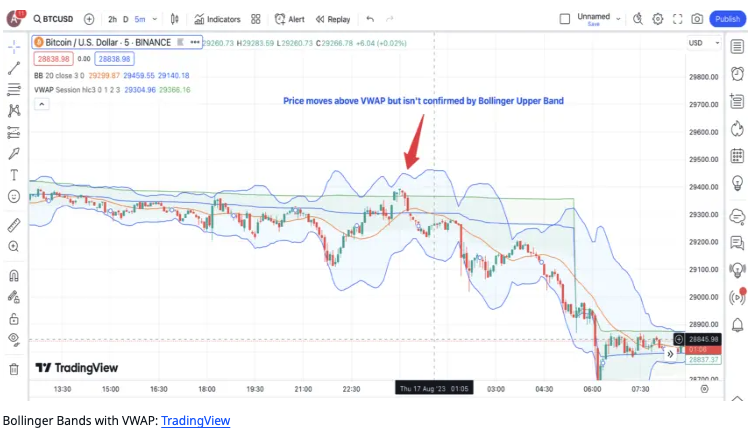Viewport: 752px width, 436px height.
Task: Open quick search icon in top bar
Action: [x=638, y=19]
